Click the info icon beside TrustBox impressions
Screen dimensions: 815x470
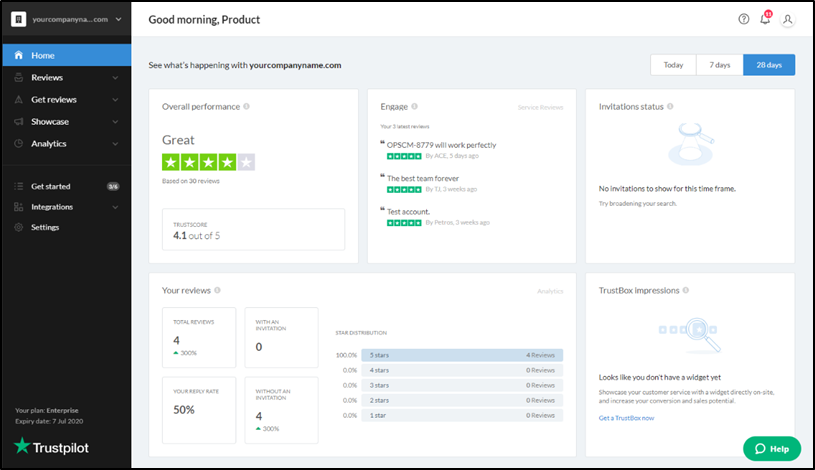(x=687, y=290)
